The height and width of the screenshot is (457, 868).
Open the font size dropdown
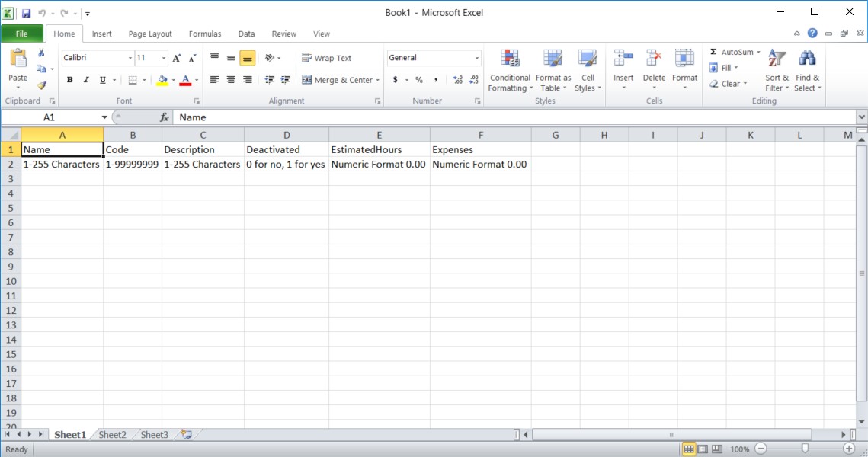point(163,58)
